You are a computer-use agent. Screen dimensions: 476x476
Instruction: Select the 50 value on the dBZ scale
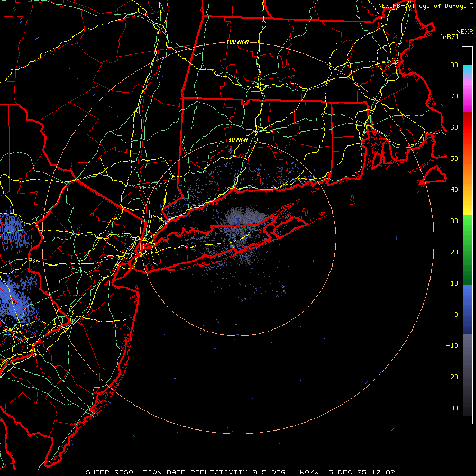(454, 159)
